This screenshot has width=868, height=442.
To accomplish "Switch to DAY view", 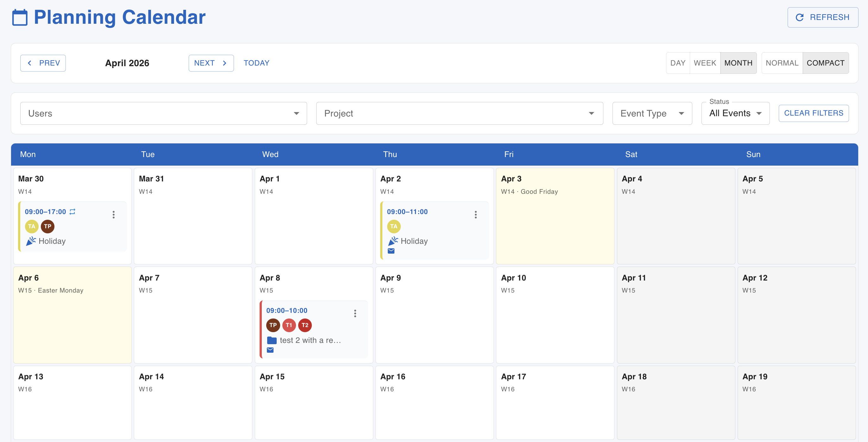I will pos(677,63).
